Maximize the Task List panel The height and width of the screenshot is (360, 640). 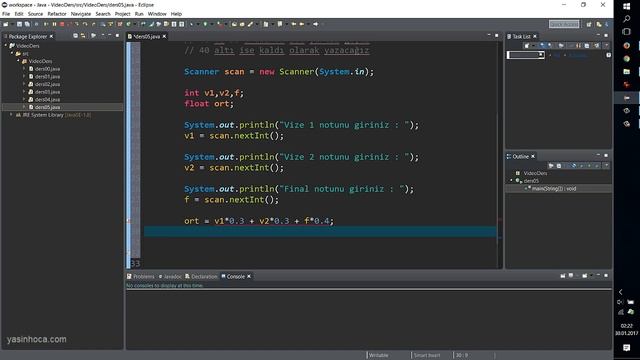pyautogui.click(x=606, y=36)
